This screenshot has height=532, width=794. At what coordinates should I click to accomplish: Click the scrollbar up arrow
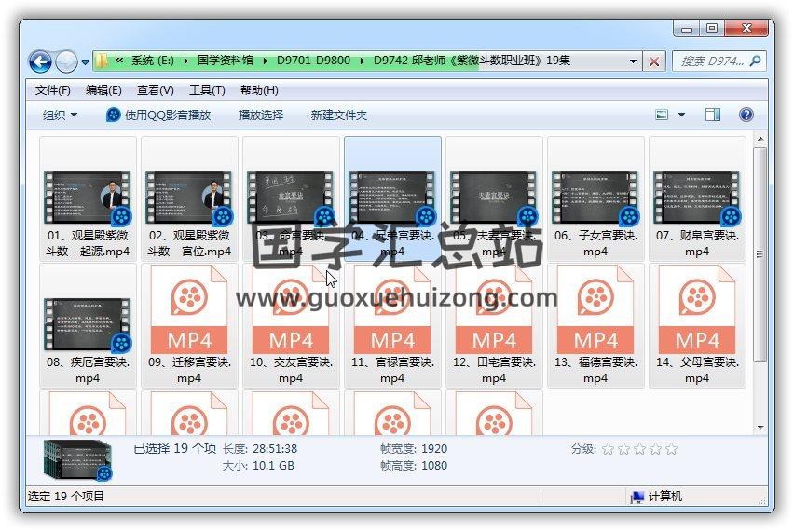(760, 139)
